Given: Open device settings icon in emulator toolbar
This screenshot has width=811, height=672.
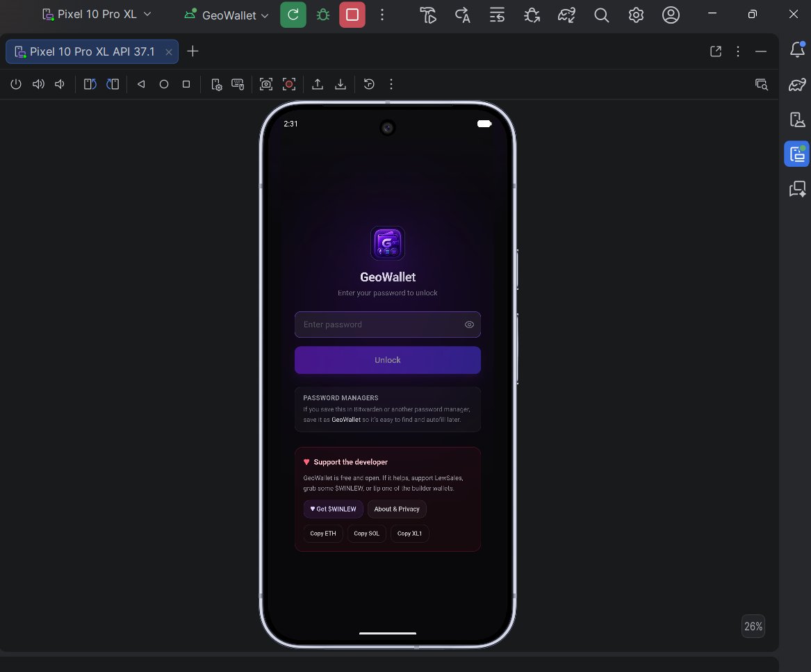Looking at the screenshot, I should pyautogui.click(x=217, y=84).
